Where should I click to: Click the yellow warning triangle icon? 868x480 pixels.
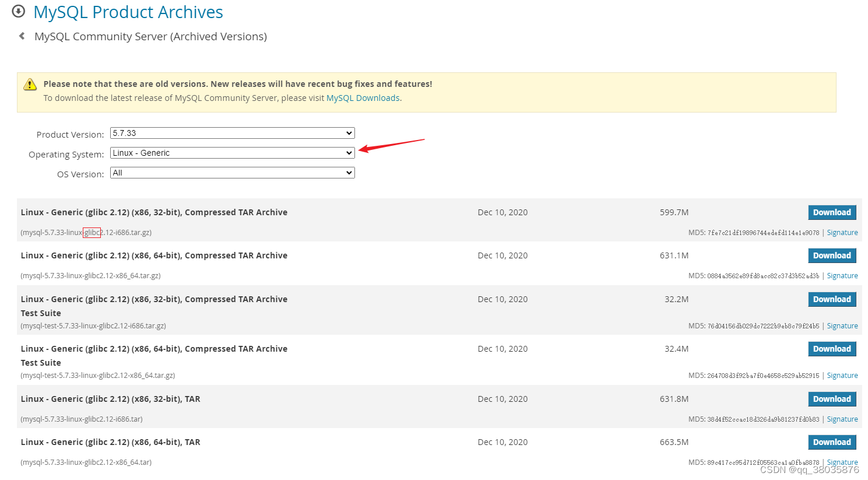point(30,85)
